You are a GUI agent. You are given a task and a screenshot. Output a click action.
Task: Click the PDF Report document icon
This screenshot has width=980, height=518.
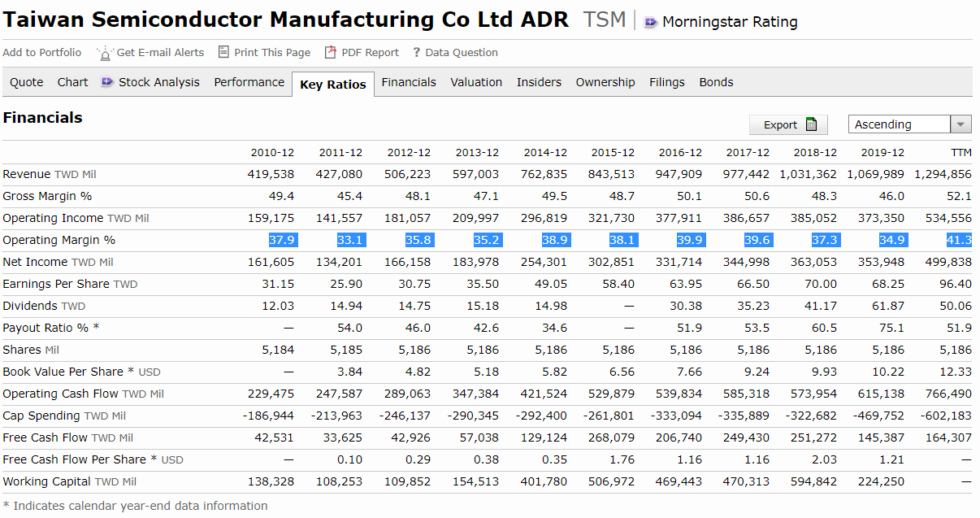tap(330, 52)
